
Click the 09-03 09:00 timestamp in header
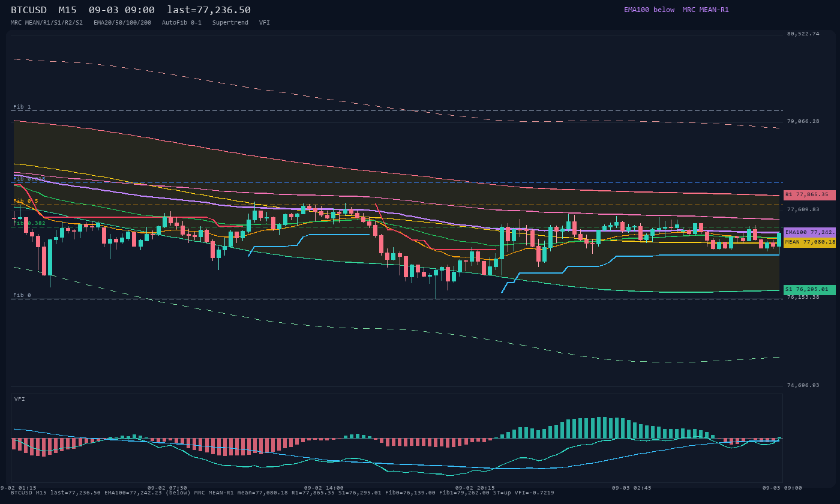pyautogui.click(x=122, y=10)
